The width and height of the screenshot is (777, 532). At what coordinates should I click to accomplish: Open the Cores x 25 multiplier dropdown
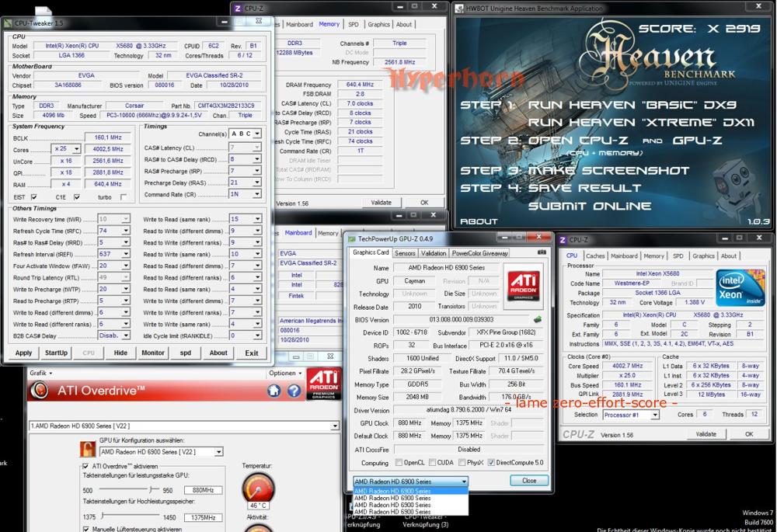tap(76, 149)
